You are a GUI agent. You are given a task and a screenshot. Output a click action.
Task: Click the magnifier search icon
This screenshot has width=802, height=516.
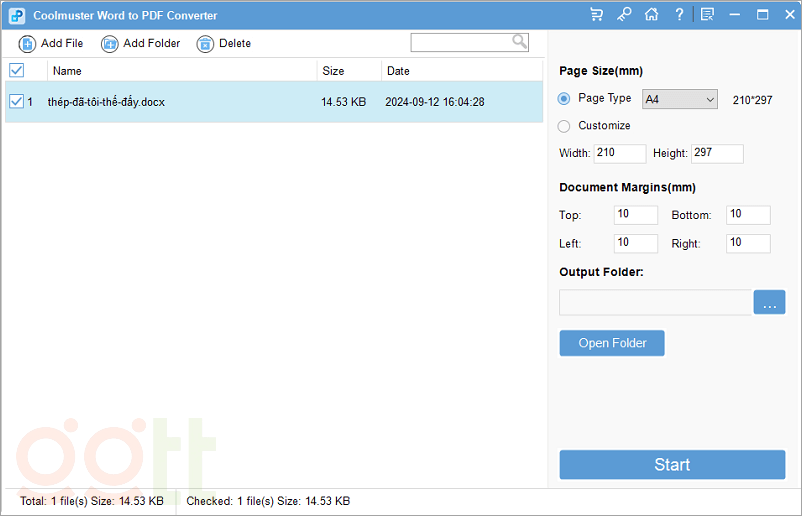[520, 42]
